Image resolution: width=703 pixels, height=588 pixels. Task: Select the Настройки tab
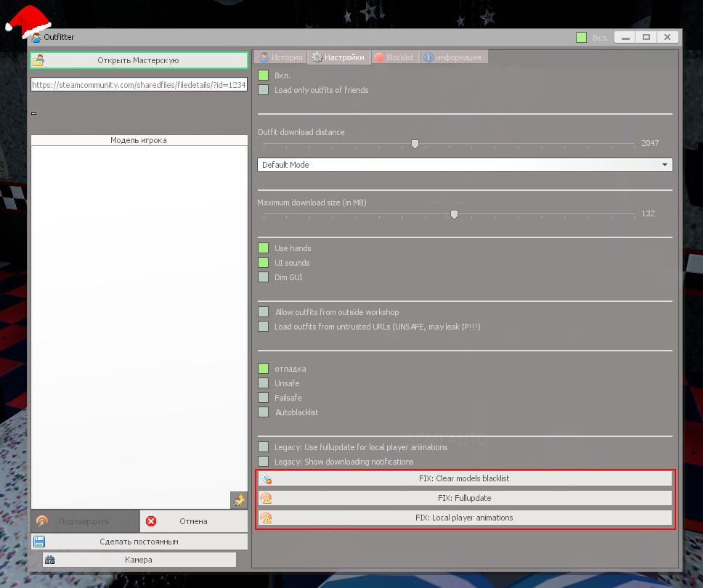point(339,57)
